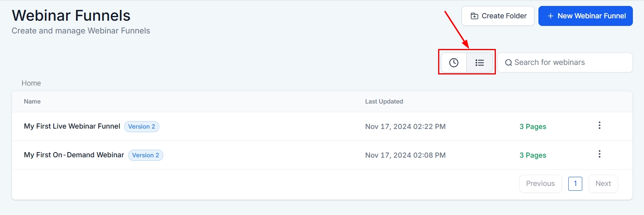Viewport: 644px width, 215px height.
Task: Open 3 Pages link for Live Webinar Funnel
Action: 532,127
